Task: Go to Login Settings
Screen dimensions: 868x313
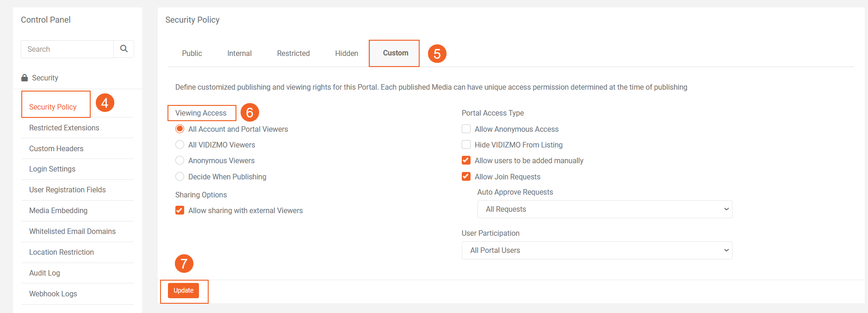Action: (52, 169)
